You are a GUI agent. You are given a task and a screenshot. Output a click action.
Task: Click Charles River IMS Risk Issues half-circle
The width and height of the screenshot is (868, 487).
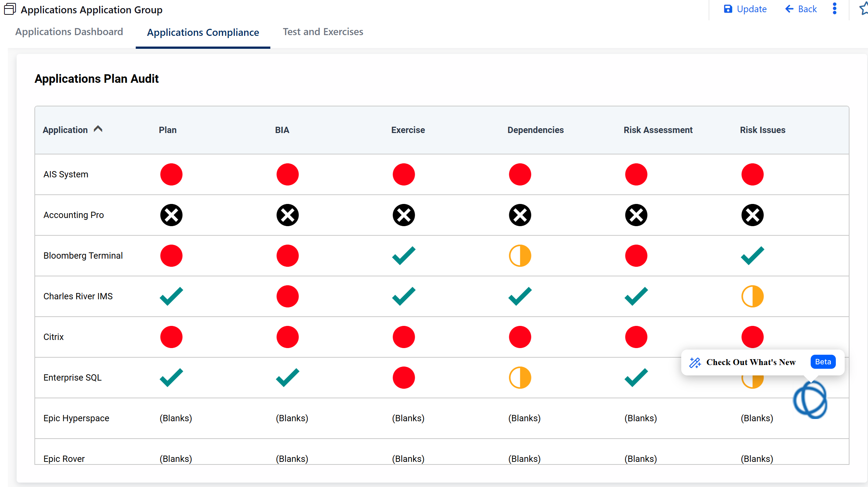tap(752, 296)
